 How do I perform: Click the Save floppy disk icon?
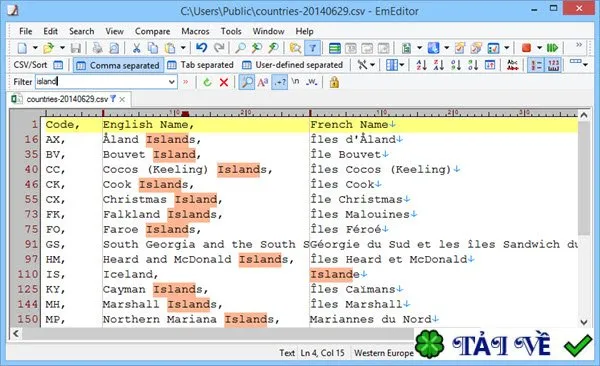coord(75,48)
